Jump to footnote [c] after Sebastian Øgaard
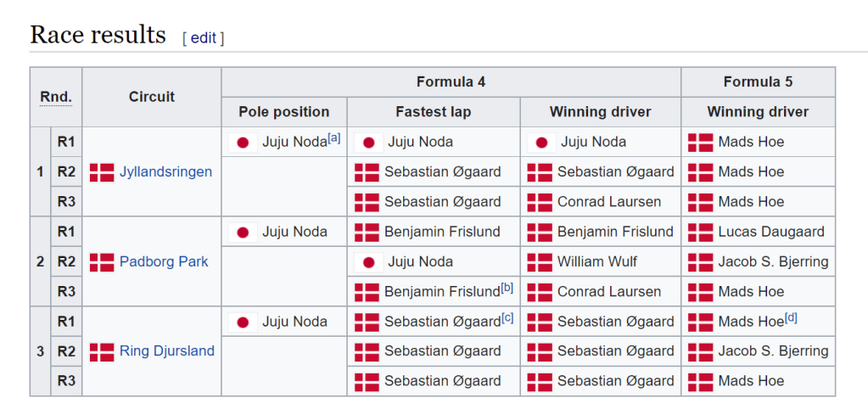Viewport: 868px width, 415px height. [507, 317]
